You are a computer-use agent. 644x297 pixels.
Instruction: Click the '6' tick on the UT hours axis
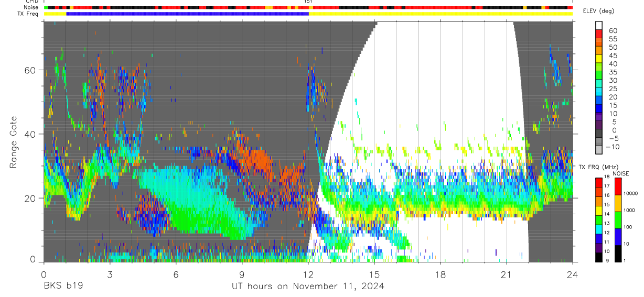(176, 274)
